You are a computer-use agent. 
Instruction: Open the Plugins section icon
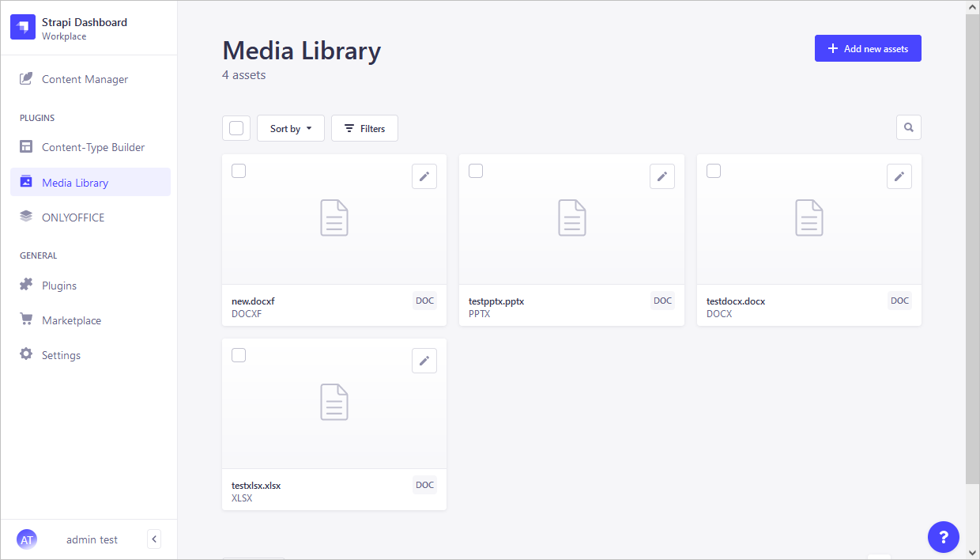click(26, 285)
